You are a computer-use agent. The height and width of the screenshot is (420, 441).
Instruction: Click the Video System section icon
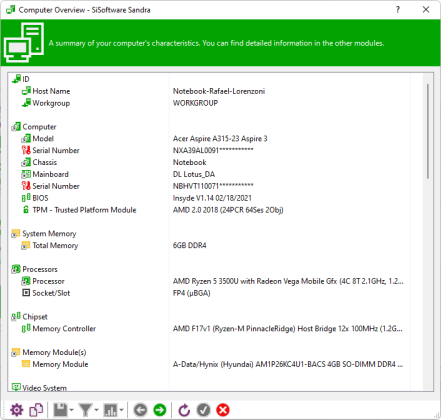point(16,387)
